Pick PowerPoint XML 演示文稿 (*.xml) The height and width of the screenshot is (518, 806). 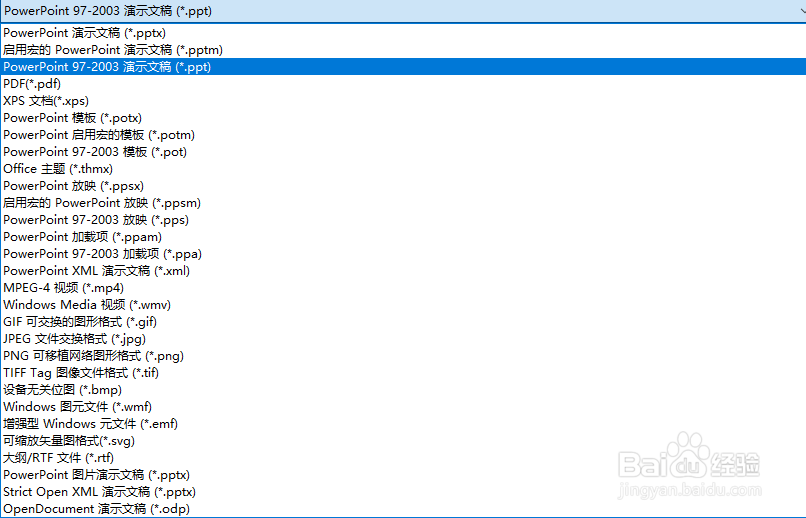pyautogui.click(x=403, y=270)
